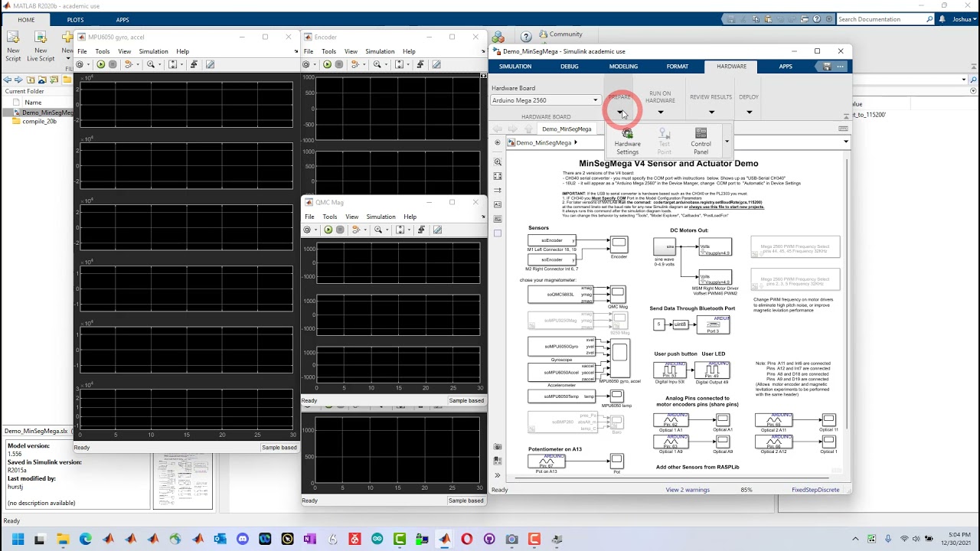
Task: Add an annotation from the Simulink palette
Action: coord(498,204)
